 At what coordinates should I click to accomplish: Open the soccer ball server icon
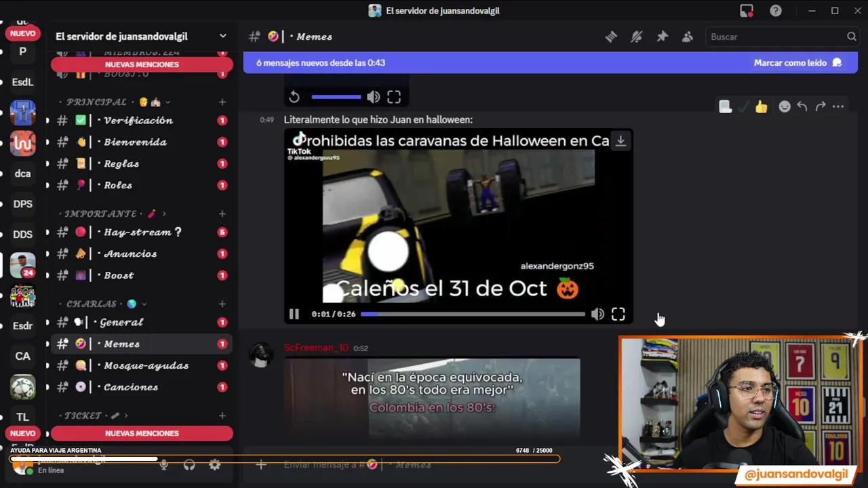pyautogui.click(x=22, y=387)
